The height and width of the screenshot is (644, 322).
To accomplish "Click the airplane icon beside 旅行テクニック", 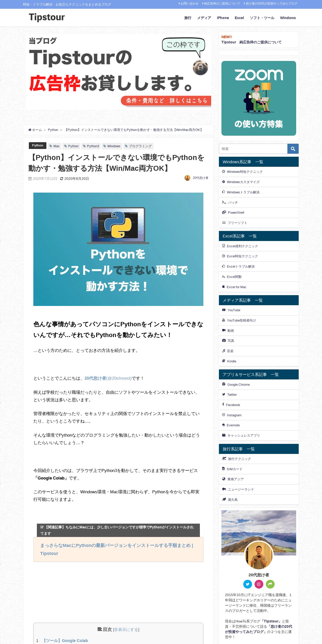I will (x=224, y=458).
